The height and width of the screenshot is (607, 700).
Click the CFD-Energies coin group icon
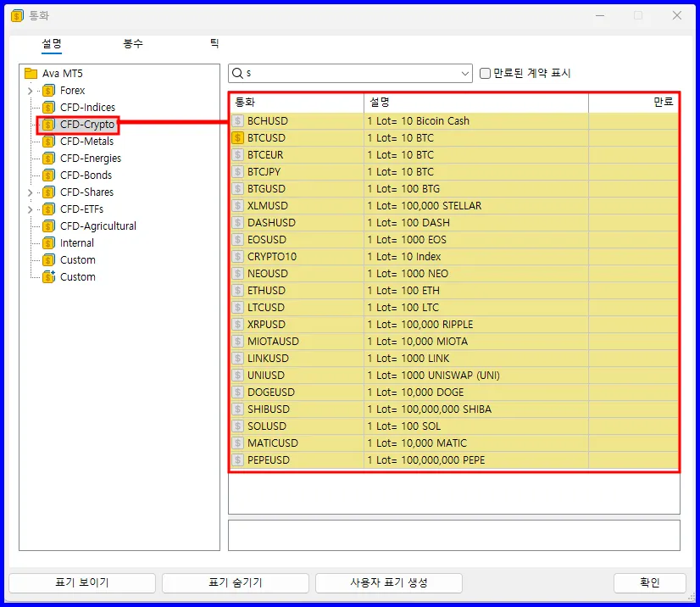(x=48, y=159)
